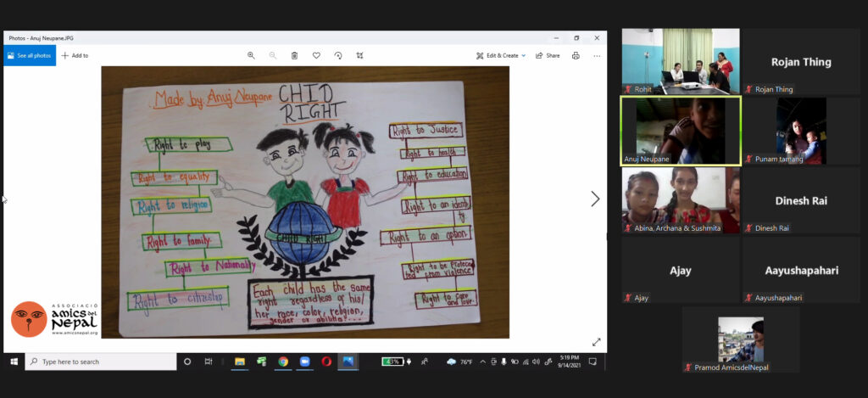Add photo to favorites with heart icon
Viewport: 868px width, 398px height.
click(316, 55)
